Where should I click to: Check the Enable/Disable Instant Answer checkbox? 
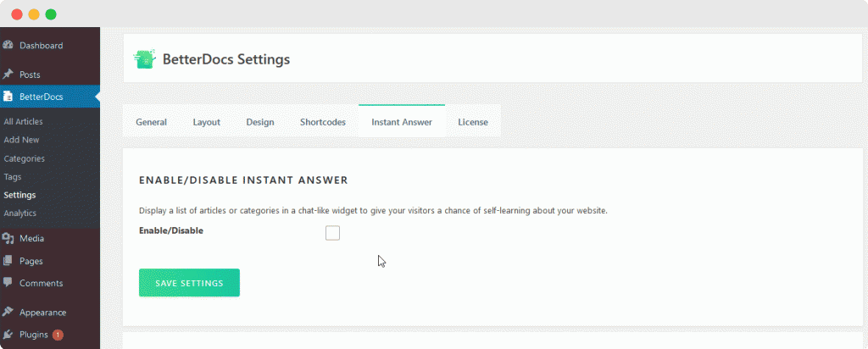332,234
